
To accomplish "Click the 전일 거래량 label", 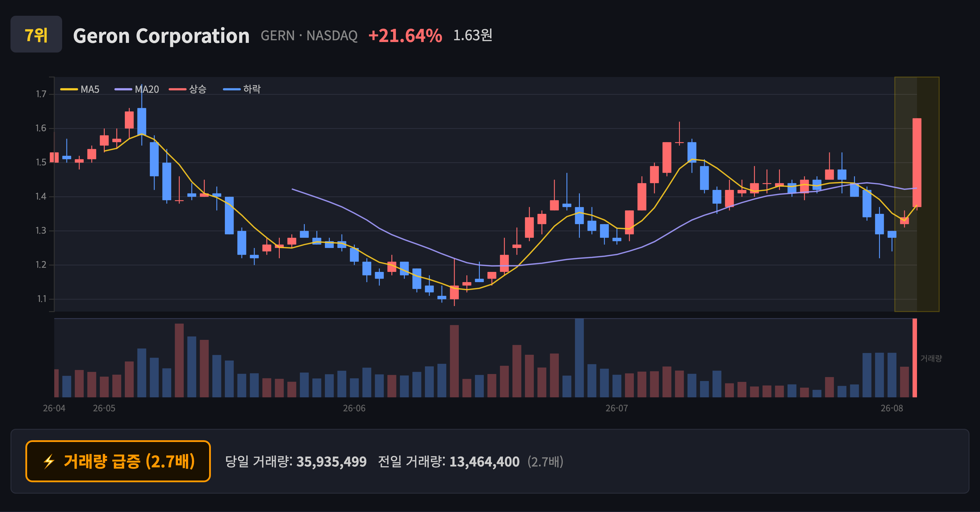I will click(412, 462).
